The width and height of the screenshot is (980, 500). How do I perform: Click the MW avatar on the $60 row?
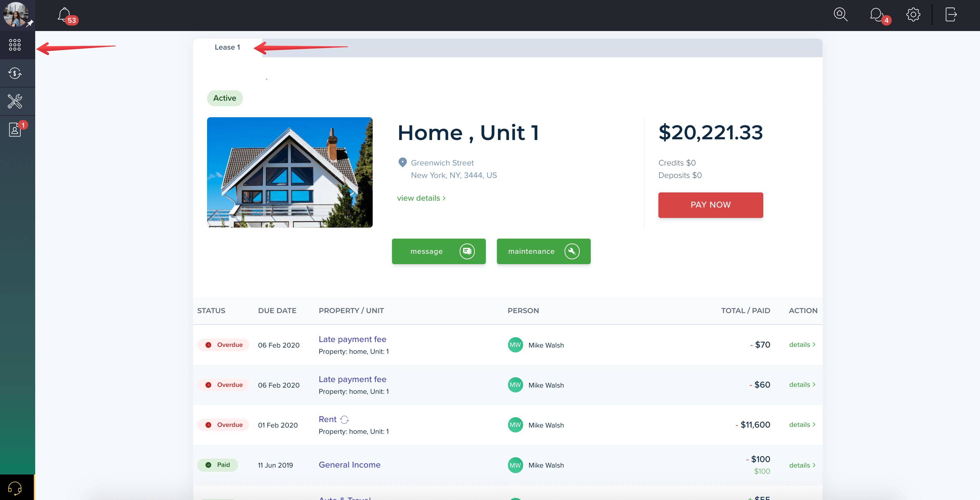[x=515, y=385]
